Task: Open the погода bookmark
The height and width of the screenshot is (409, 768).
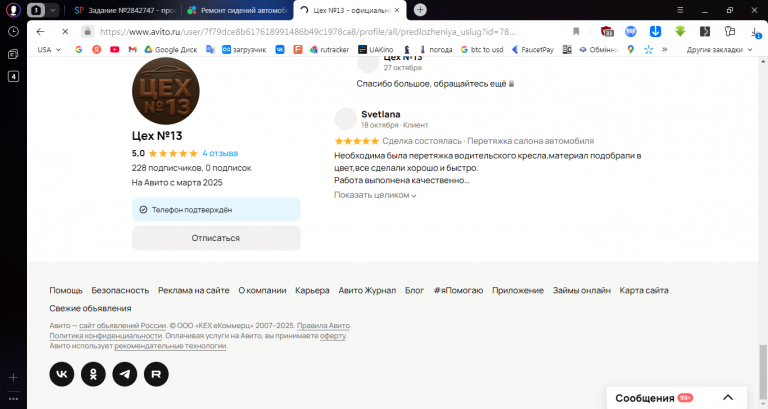Action: click(x=435, y=49)
